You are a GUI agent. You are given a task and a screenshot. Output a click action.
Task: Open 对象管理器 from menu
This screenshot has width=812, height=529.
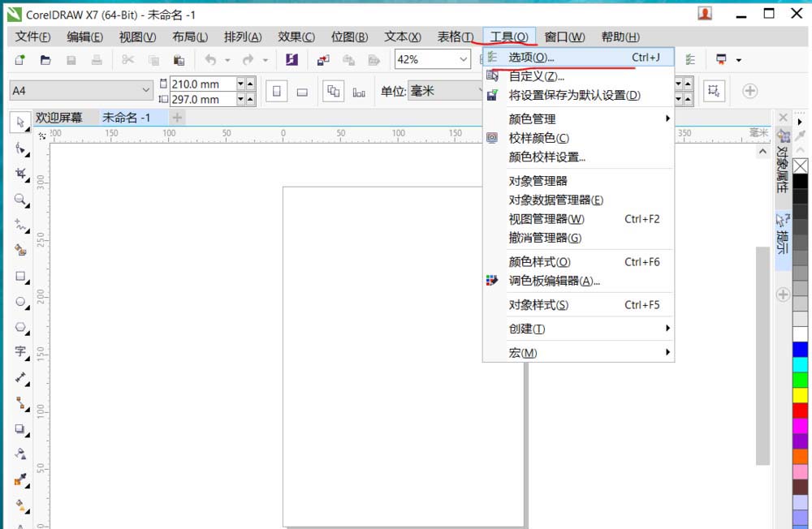[578, 181]
